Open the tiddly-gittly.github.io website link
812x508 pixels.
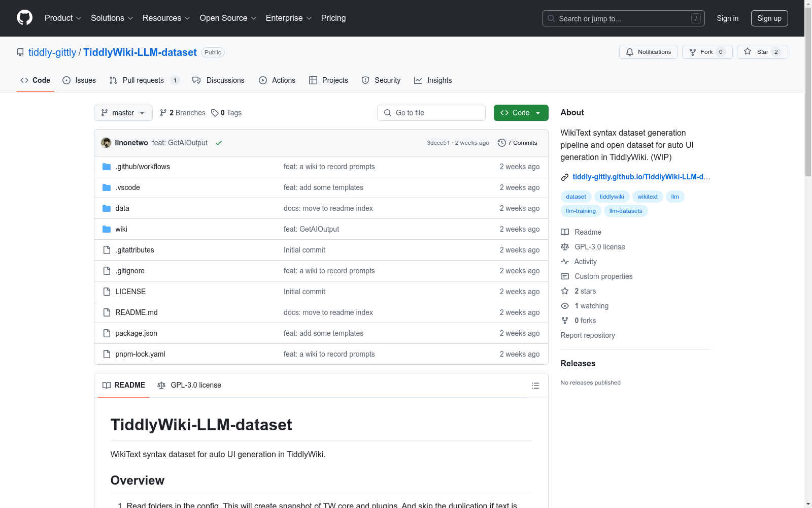[641, 177]
